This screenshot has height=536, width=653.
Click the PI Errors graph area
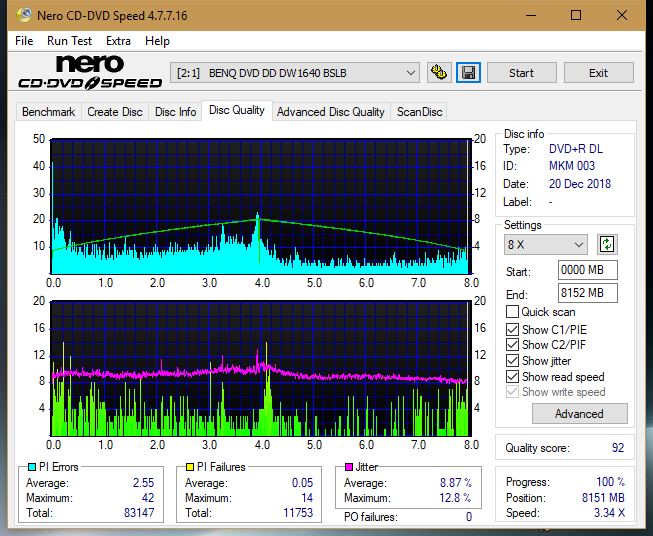click(x=261, y=206)
